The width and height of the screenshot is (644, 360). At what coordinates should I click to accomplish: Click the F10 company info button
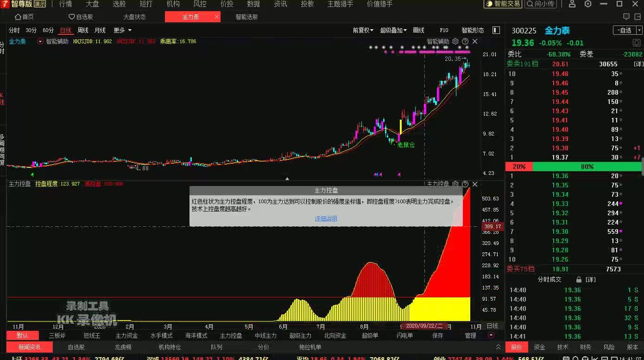(x=444, y=30)
